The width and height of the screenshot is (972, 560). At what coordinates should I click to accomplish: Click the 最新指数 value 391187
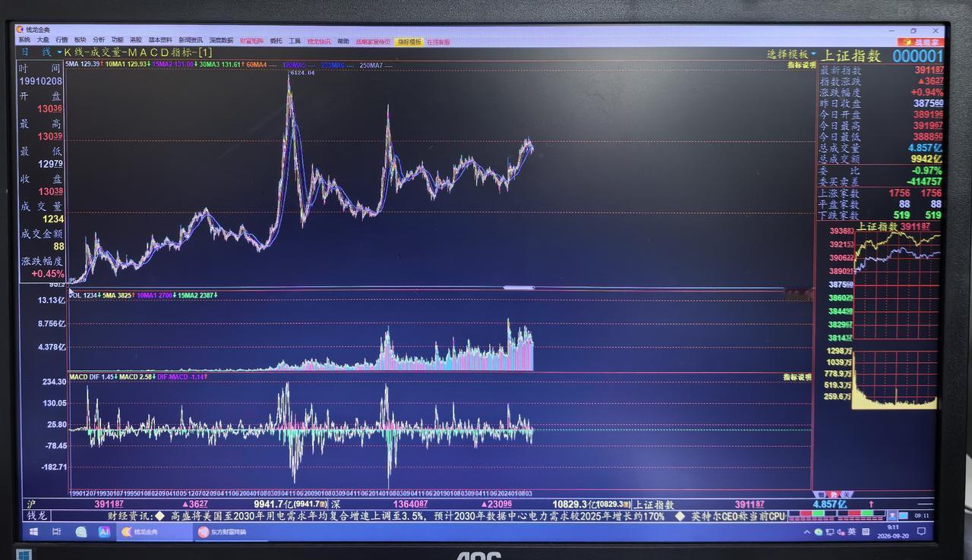click(x=929, y=71)
